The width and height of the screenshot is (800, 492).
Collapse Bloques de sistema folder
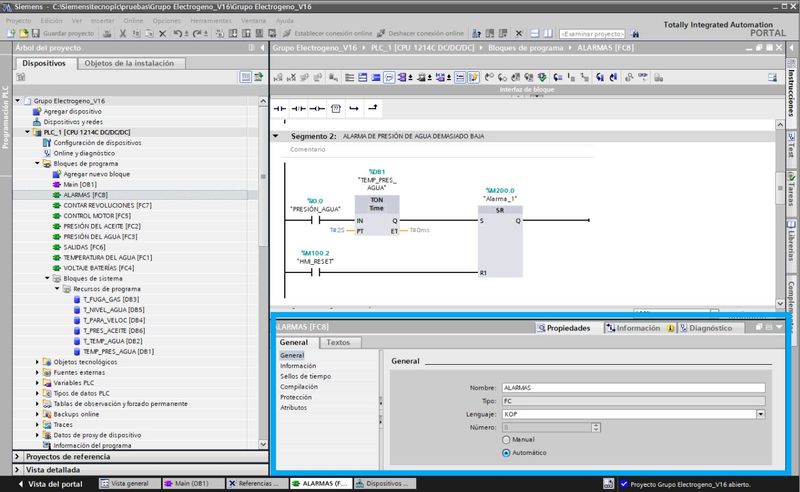coord(47,278)
